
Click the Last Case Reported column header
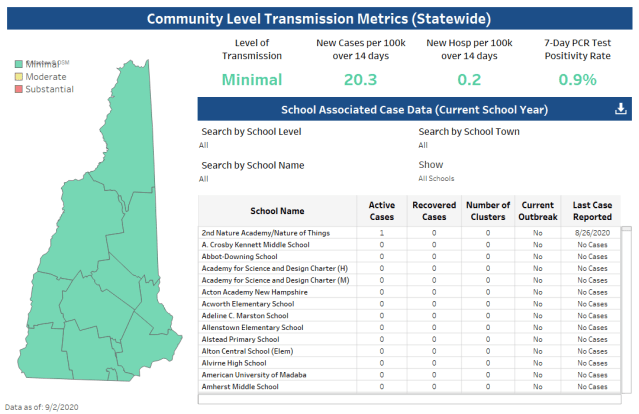click(591, 211)
